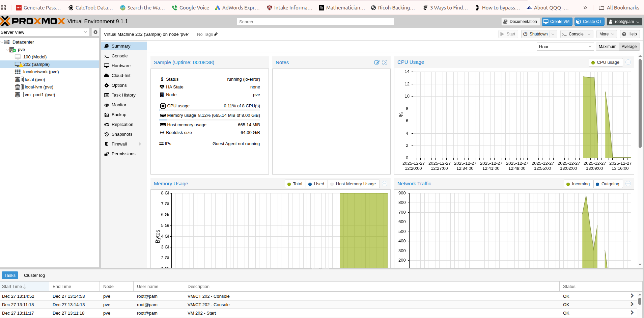
Task: Open the root@pam user menu
Action: 624,22
